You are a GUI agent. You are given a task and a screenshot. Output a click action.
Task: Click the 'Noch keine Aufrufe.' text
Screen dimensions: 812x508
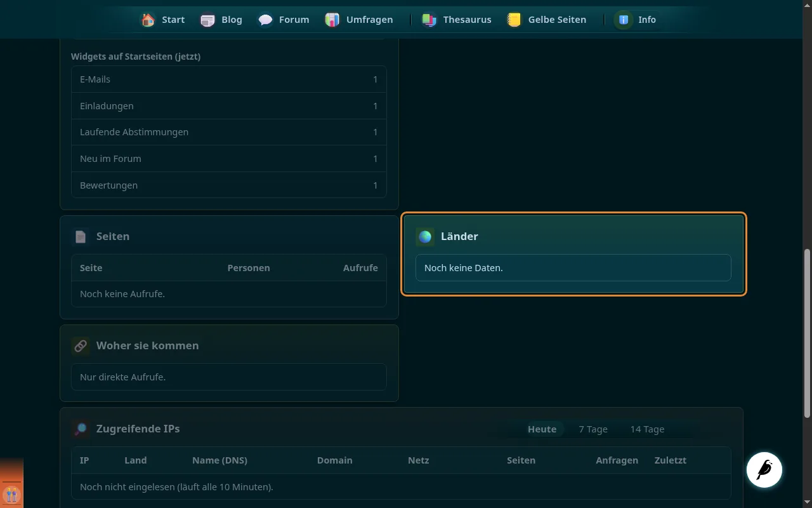tap(122, 294)
